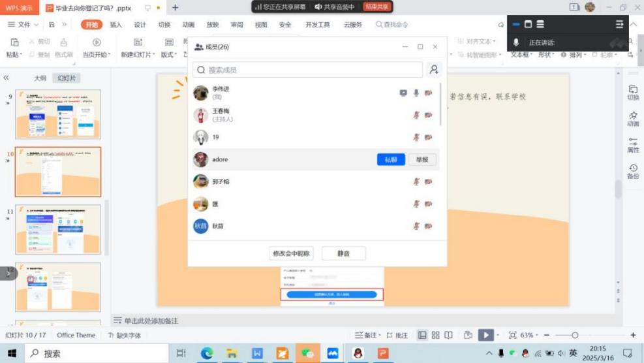Click the slide sorter view icon
Screen dimensions: 644x363
(435, 335)
